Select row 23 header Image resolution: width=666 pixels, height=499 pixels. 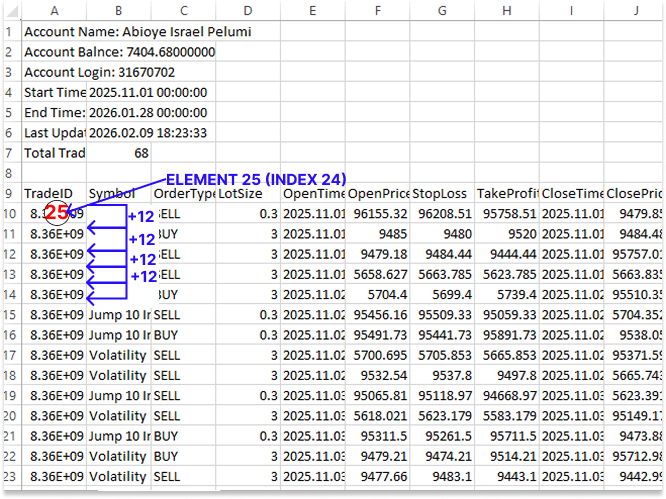[10, 476]
